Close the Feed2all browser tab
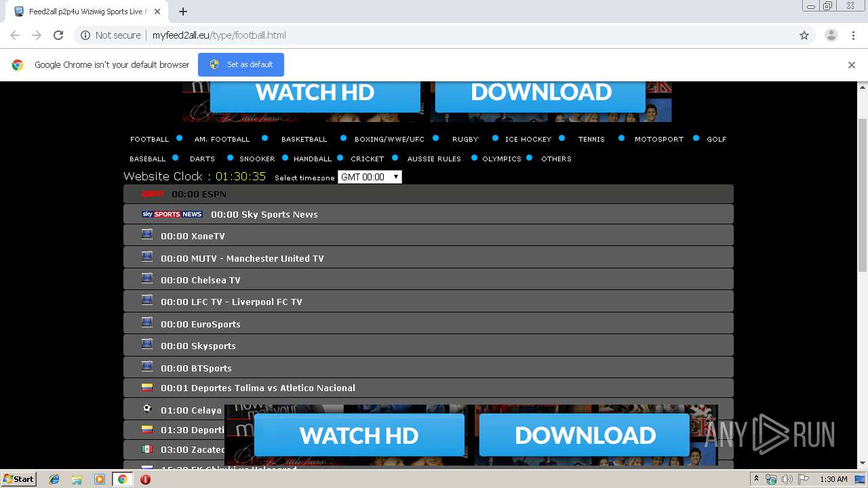 (x=157, y=12)
